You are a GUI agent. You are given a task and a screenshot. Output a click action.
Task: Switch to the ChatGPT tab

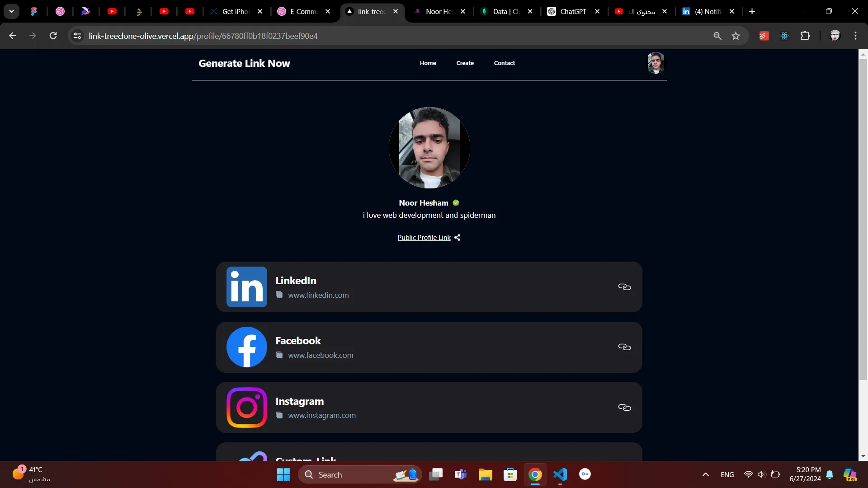[574, 12]
